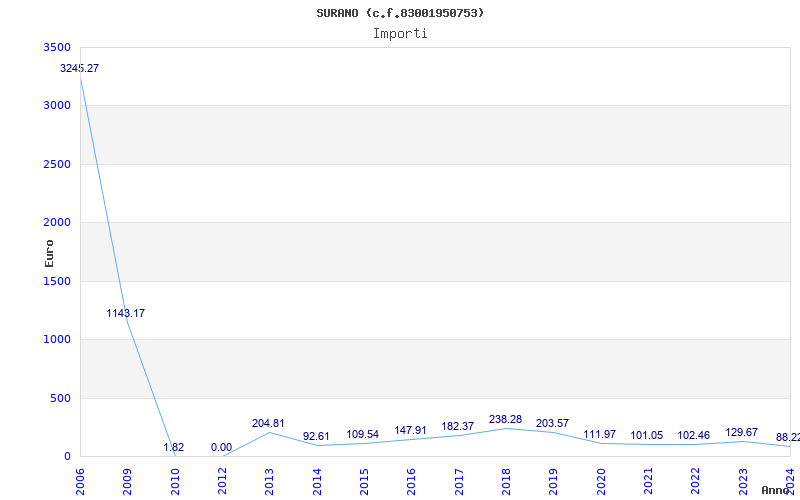Select the 101.05 data label
800x500 pixels.
pyautogui.click(x=647, y=436)
